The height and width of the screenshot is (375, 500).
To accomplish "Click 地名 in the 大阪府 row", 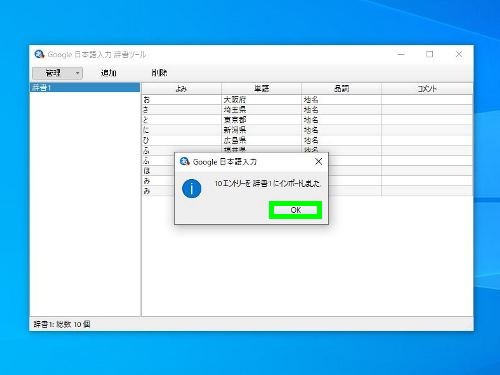I will [341, 100].
